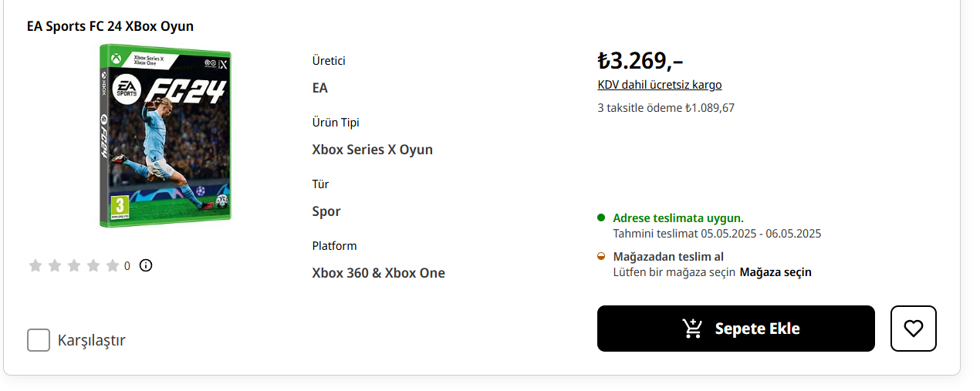The height and width of the screenshot is (391, 980).
Task: Click the orange store pickup indicator
Action: (x=601, y=257)
